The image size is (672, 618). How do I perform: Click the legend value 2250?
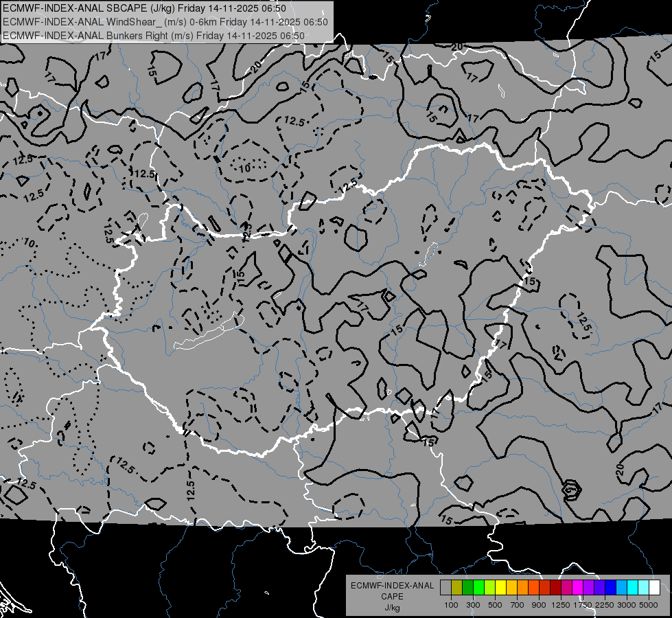605,605
